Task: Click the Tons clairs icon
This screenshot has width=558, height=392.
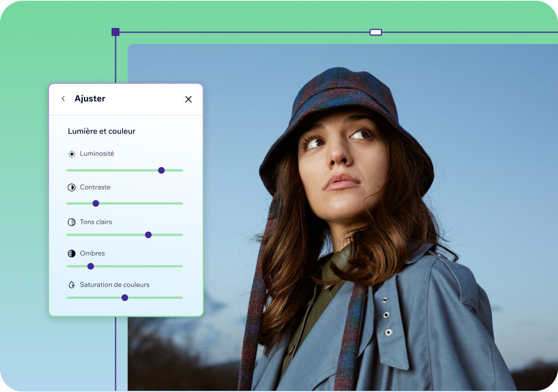Action: [x=71, y=222]
